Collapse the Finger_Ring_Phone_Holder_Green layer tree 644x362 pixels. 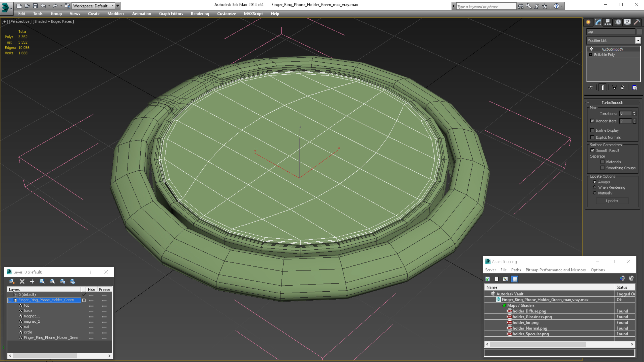[10, 300]
